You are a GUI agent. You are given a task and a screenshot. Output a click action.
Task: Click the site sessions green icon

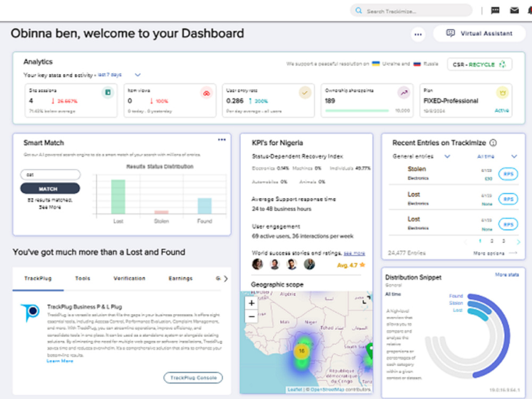(x=108, y=92)
